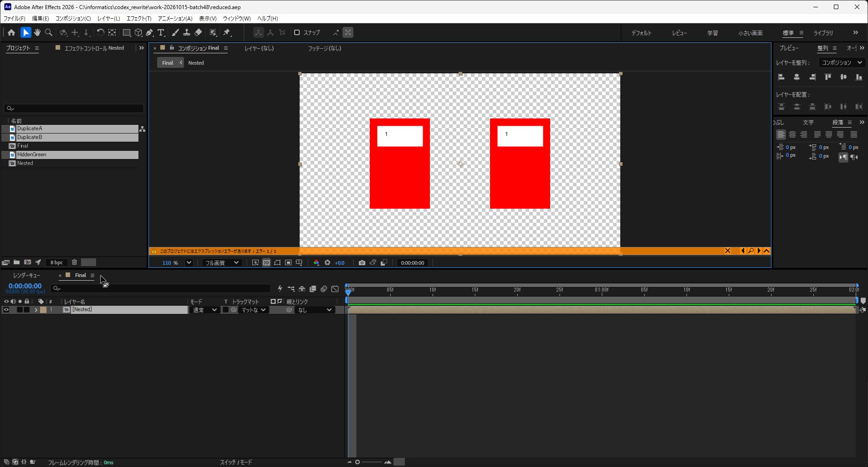
Task: Click 8 bpc color depth button
Action: (56, 262)
